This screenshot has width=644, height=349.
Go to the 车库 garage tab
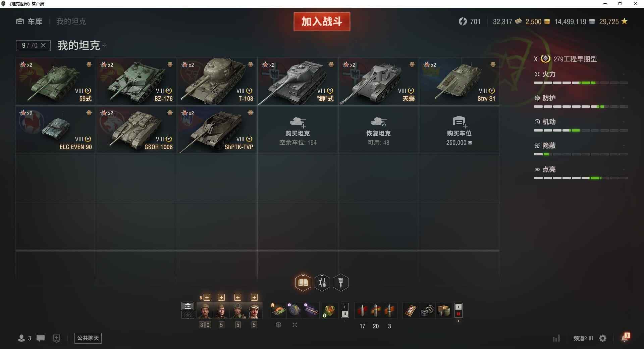pos(29,21)
